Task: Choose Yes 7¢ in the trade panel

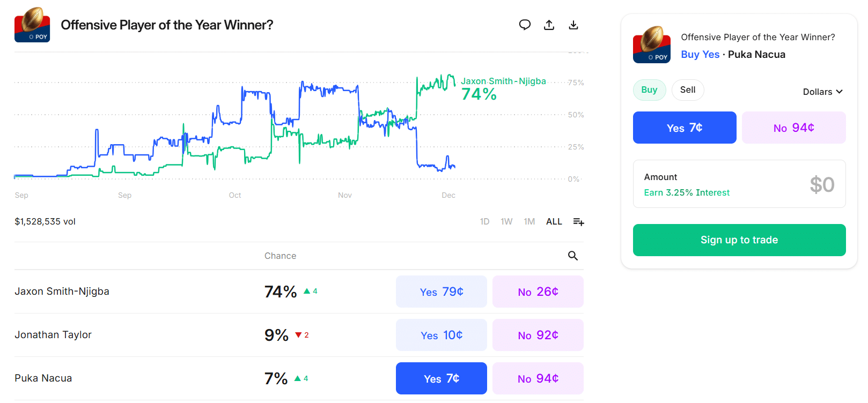Action: click(x=685, y=128)
